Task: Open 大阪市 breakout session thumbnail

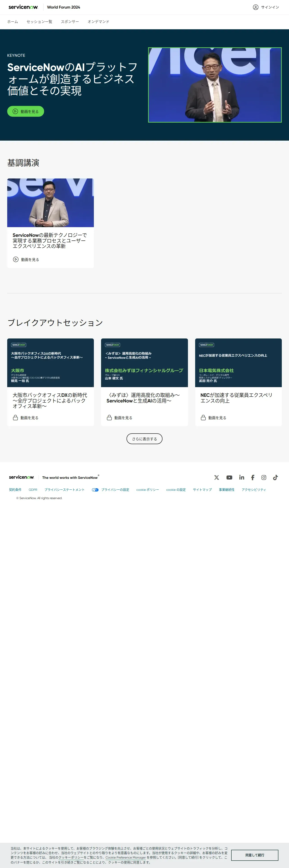Action: click(x=50, y=363)
